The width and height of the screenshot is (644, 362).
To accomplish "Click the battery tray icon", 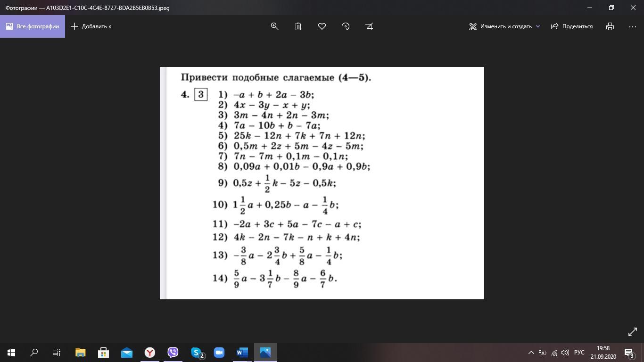I will click(x=543, y=353).
